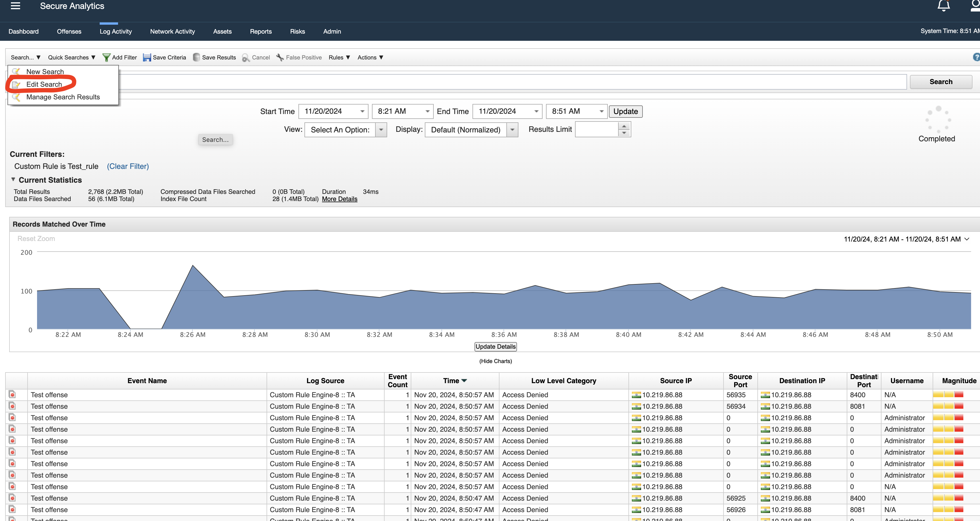
Task: Switch to the Offenses tab
Action: [x=69, y=32]
